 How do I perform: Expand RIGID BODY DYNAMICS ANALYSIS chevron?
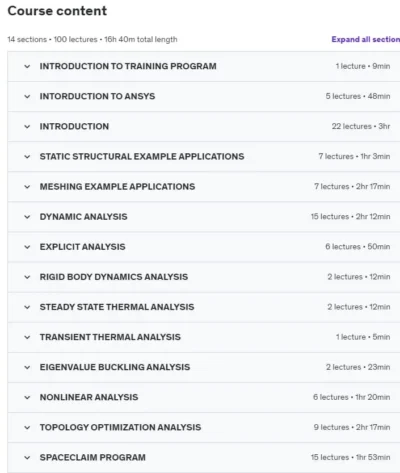pyautogui.click(x=27, y=277)
